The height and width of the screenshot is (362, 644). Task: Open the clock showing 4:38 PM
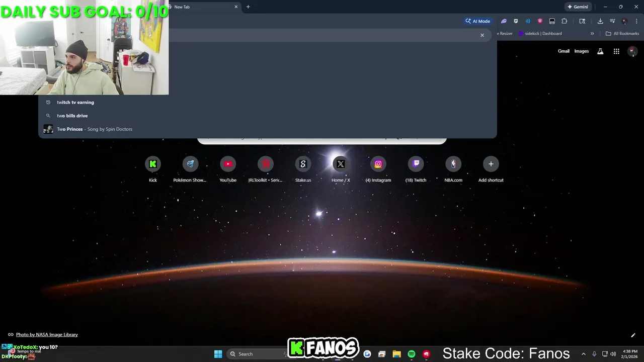(630, 354)
